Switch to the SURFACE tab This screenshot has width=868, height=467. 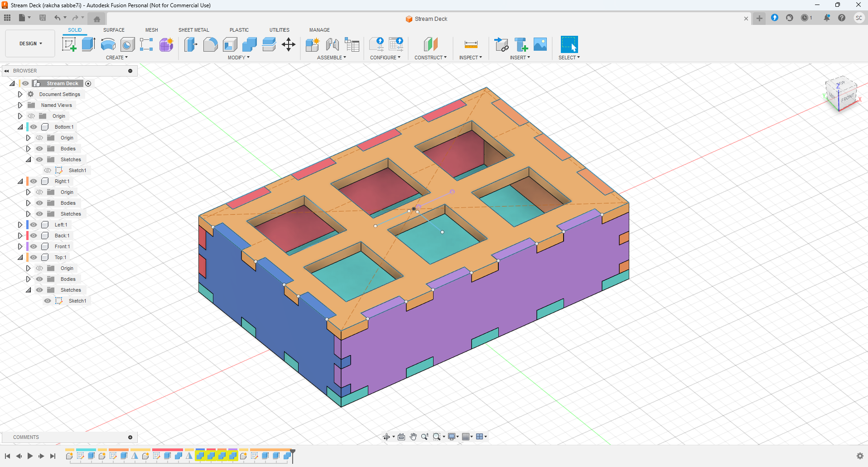[x=114, y=30]
